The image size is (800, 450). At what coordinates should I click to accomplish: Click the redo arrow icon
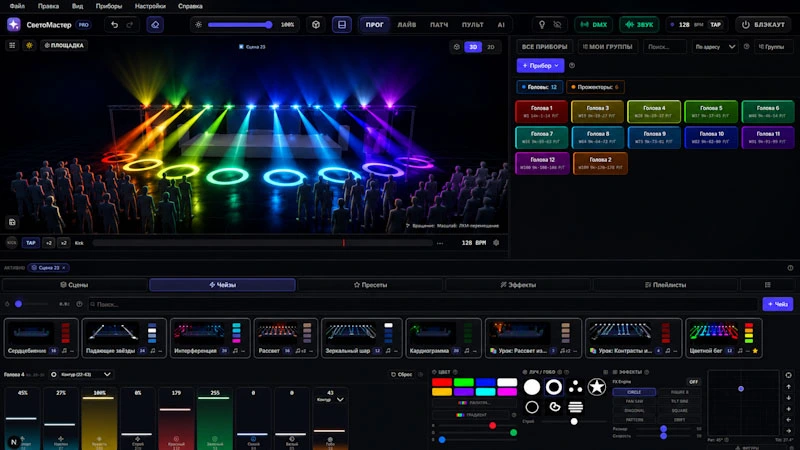click(130, 24)
